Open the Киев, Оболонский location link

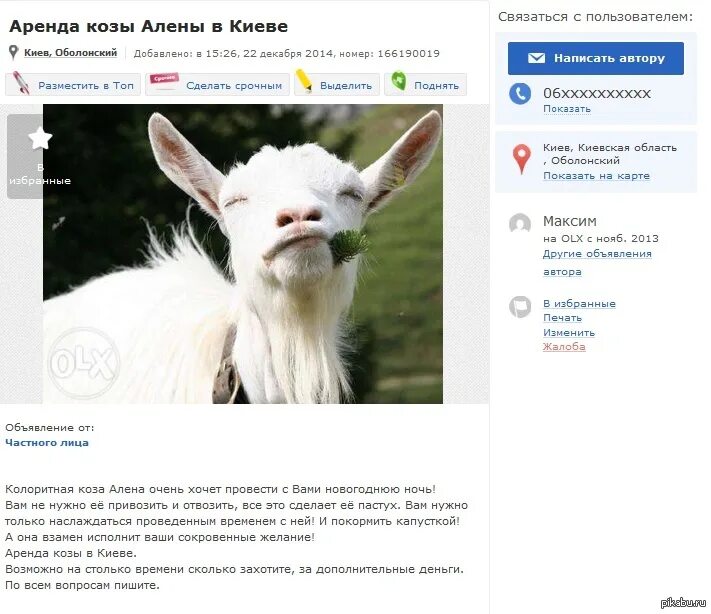[70, 53]
